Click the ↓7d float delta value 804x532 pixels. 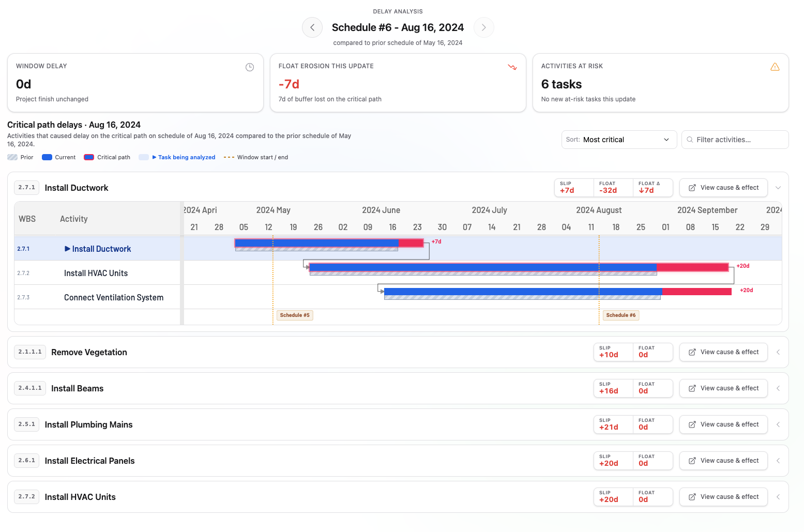pyautogui.click(x=646, y=190)
